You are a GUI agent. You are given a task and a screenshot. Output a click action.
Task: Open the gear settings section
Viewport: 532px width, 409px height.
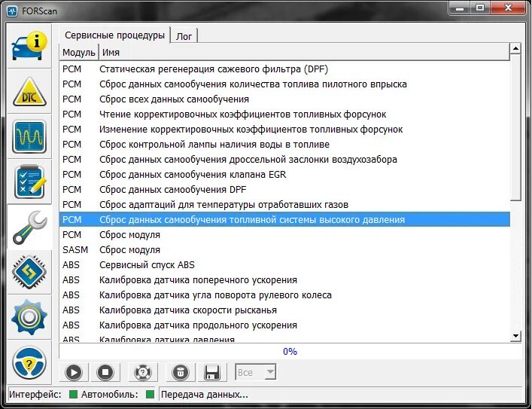[29, 317]
